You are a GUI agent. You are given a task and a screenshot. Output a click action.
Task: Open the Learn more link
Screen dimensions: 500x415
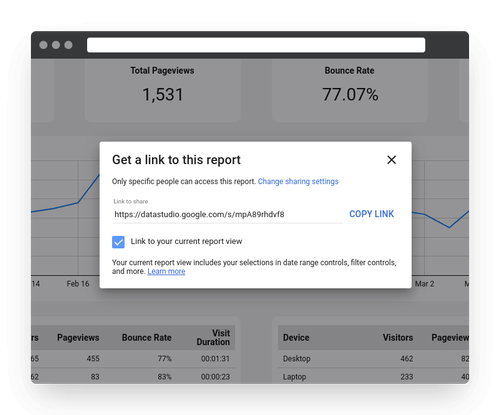click(166, 271)
